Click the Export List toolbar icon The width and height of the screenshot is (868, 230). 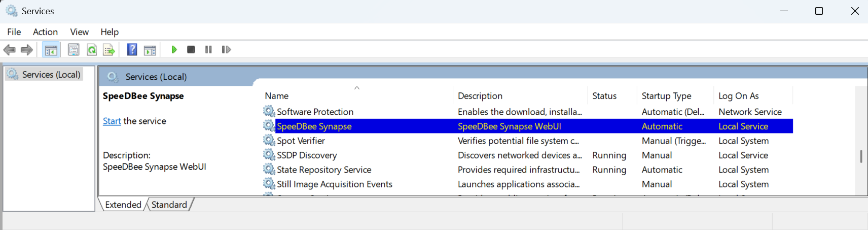108,50
